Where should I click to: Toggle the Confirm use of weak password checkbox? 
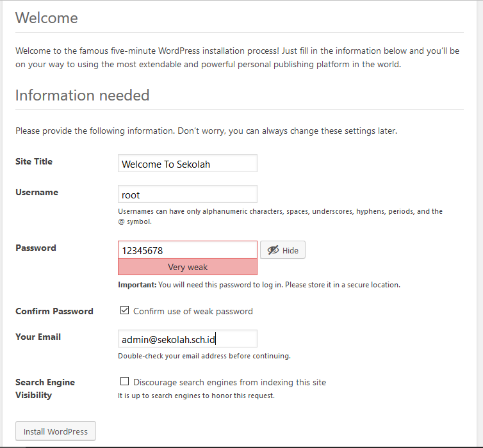pos(125,310)
